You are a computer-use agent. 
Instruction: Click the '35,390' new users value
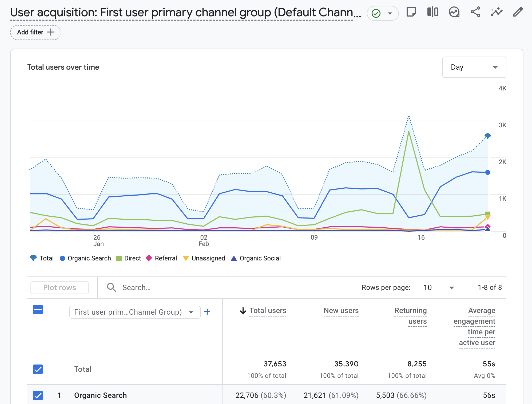(x=346, y=364)
